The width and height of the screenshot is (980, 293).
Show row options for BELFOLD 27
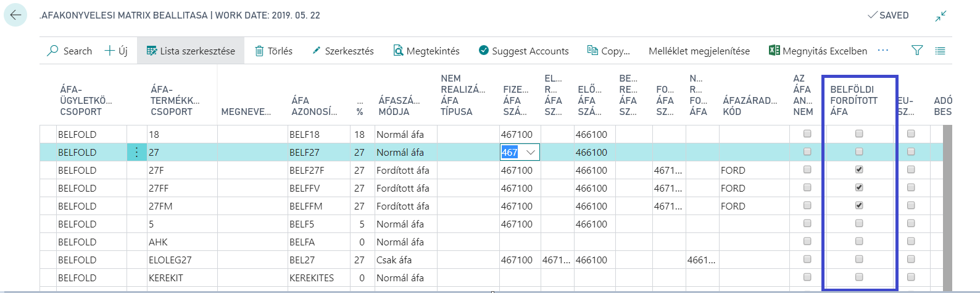click(x=136, y=152)
